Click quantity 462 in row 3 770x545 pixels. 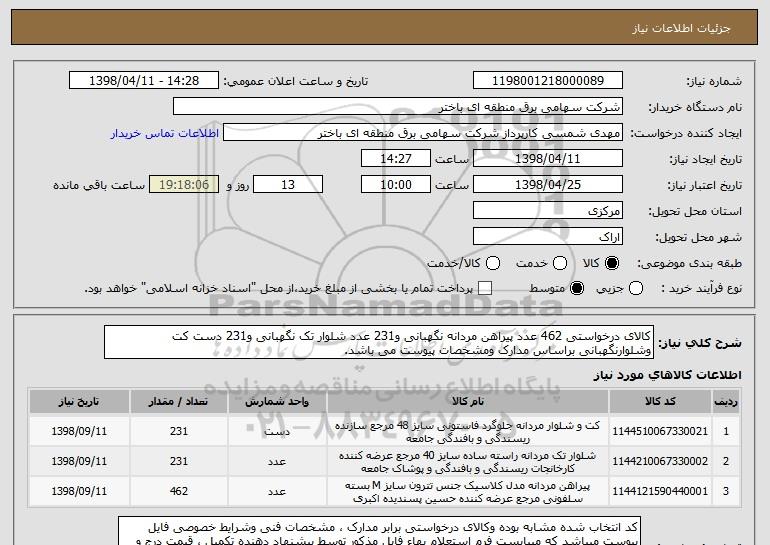[x=179, y=491]
